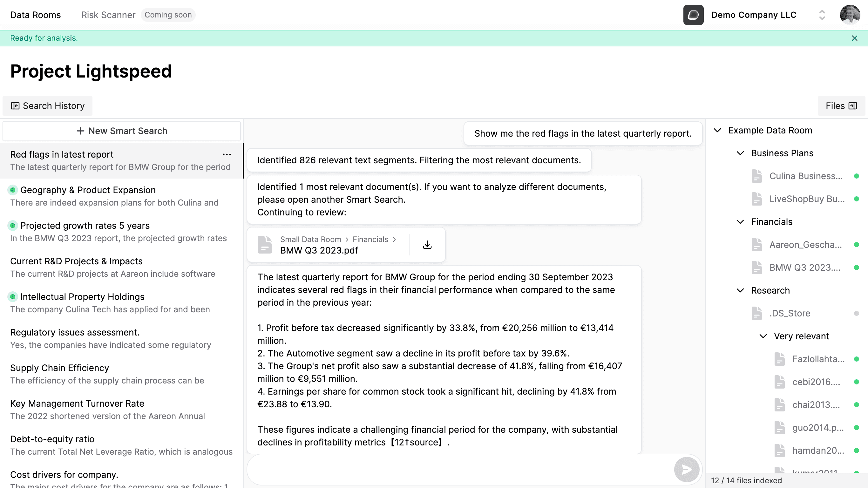Open Current R&D Projects & Impacts search
Screen dimensions: 868x488
point(122,268)
